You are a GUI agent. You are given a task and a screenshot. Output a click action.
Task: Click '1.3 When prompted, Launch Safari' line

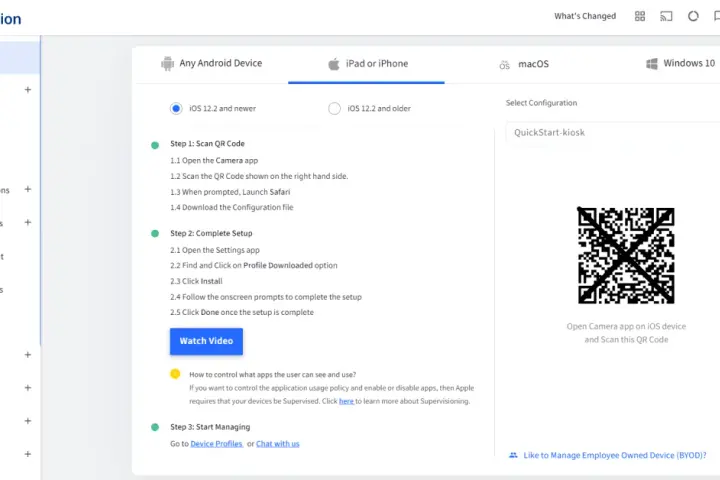pos(230,192)
